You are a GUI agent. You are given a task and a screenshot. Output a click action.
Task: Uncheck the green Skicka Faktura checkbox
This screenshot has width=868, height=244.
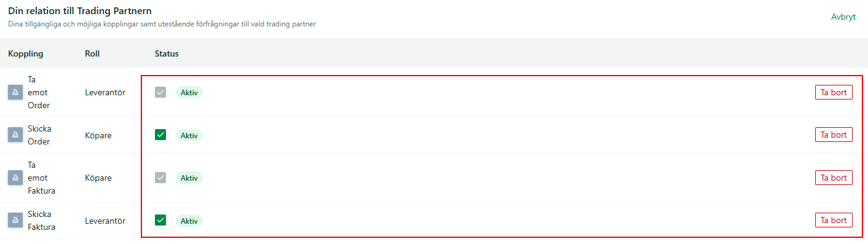point(160,220)
